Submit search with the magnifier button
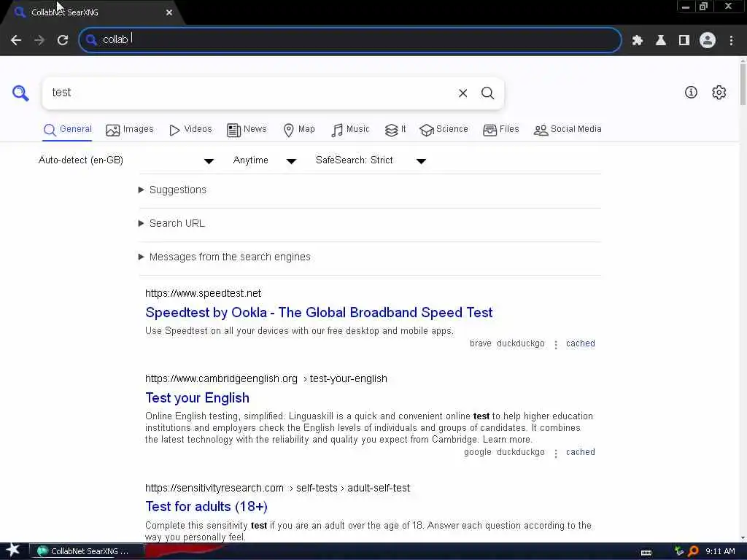This screenshot has width=747, height=560. (487, 93)
